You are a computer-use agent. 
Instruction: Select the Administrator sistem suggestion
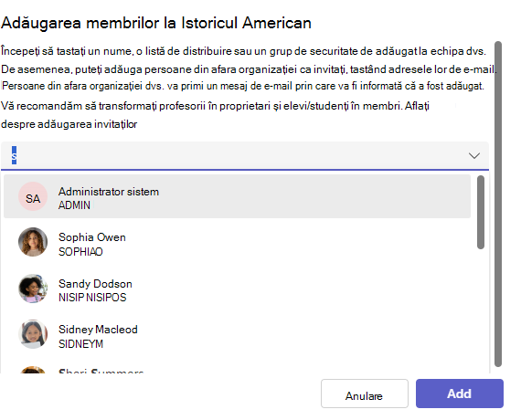click(x=237, y=196)
